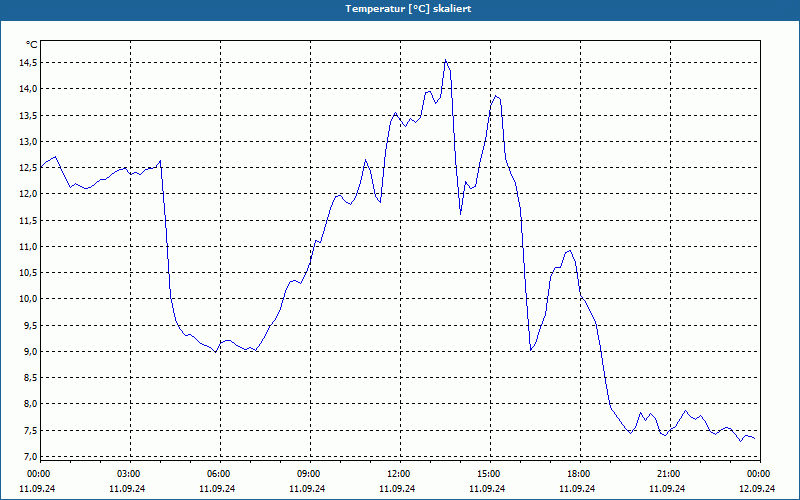Select the 9,0 y-axis label
This screenshot has height=500, width=800.
(30, 352)
